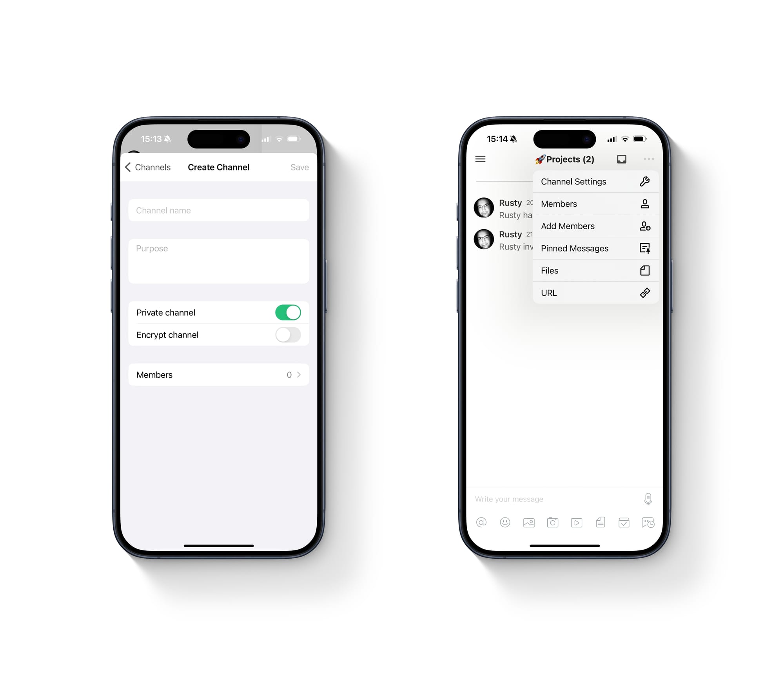Viewport: 784px width, 675px height.
Task: Toggle the Private channel switch on
Action: tap(288, 312)
